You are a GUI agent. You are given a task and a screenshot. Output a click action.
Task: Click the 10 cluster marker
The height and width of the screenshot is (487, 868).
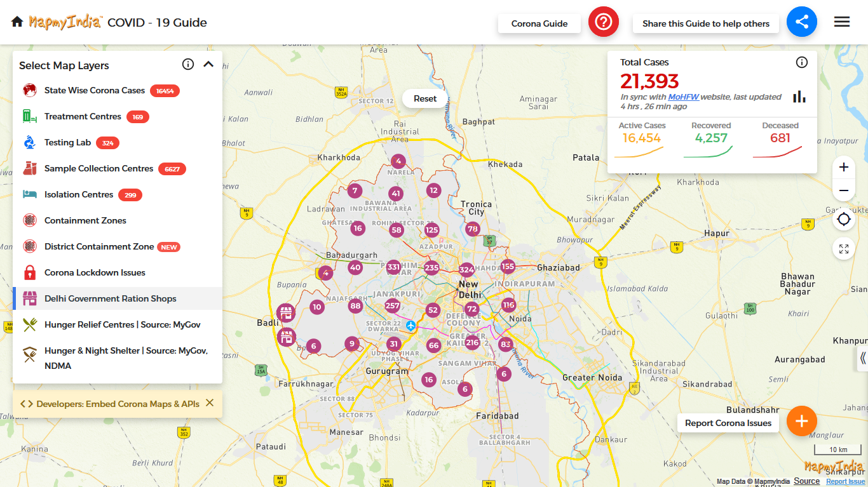316,307
